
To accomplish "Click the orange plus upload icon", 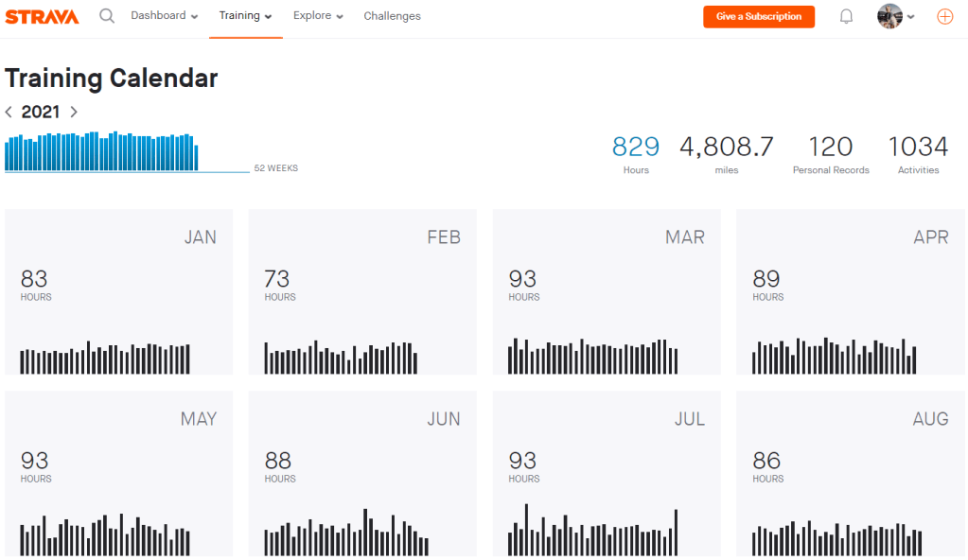I will tap(944, 16).
